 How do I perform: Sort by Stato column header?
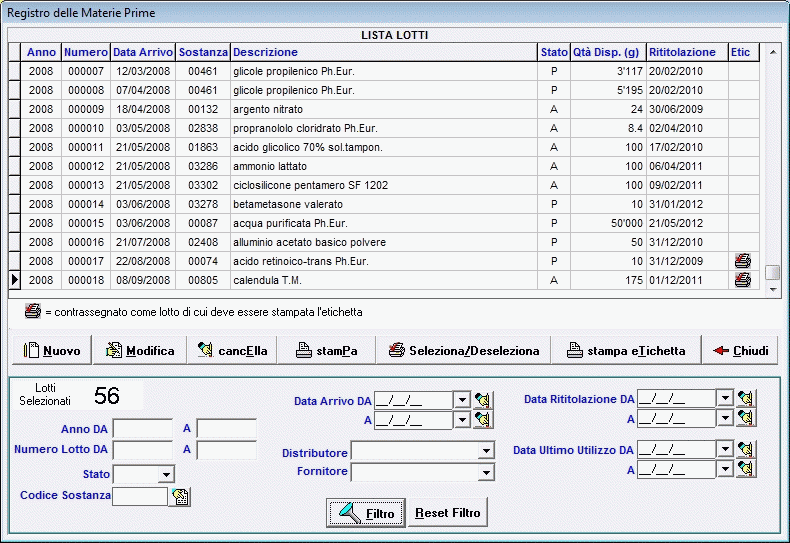point(554,52)
